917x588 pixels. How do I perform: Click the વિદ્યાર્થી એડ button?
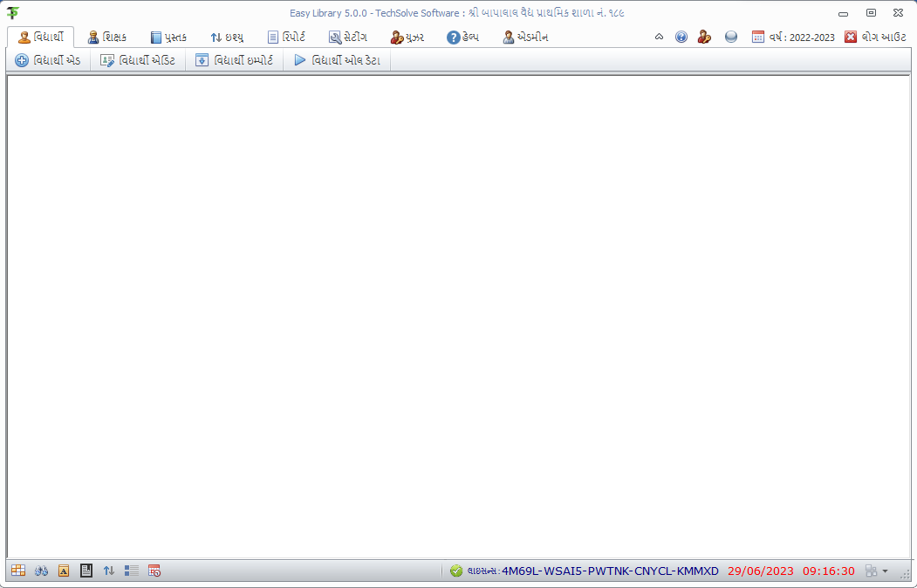point(48,60)
